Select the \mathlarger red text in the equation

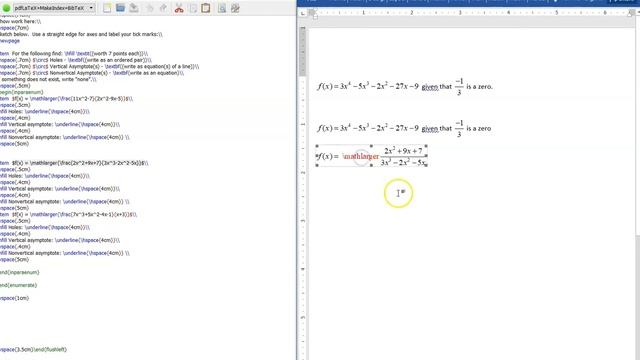pyautogui.click(x=360, y=156)
